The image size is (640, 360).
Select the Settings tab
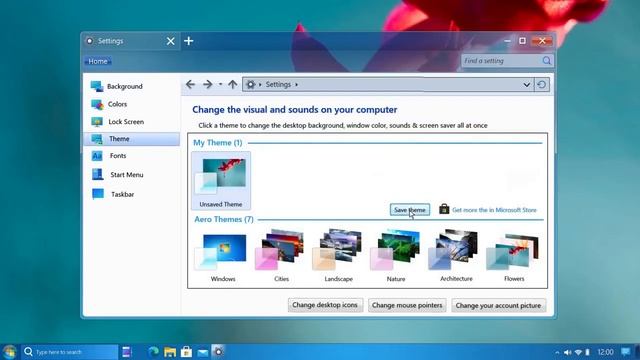point(131,41)
